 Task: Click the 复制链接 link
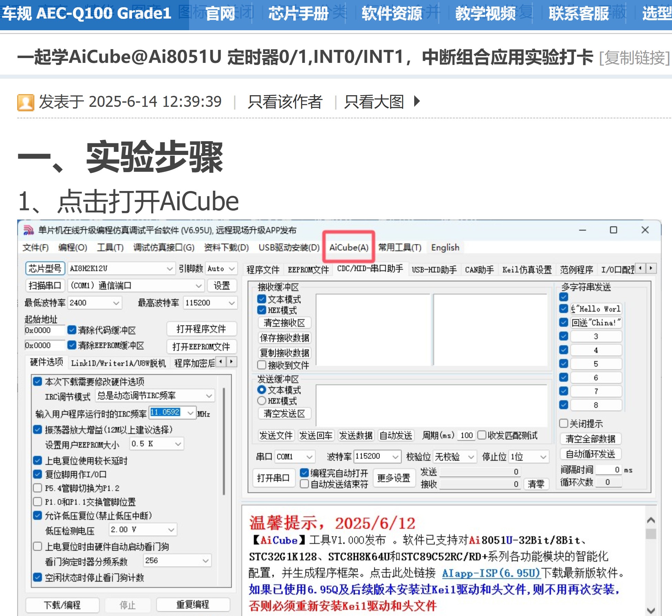[x=634, y=58]
